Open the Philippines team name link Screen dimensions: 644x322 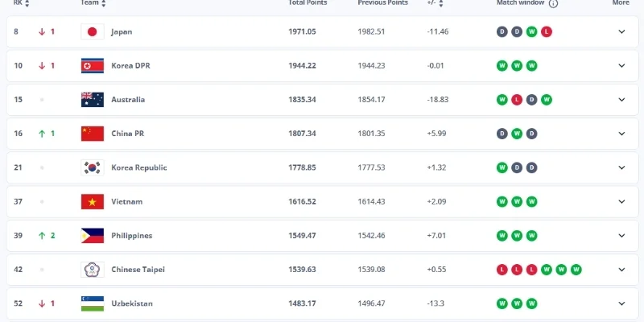(131, 235)
